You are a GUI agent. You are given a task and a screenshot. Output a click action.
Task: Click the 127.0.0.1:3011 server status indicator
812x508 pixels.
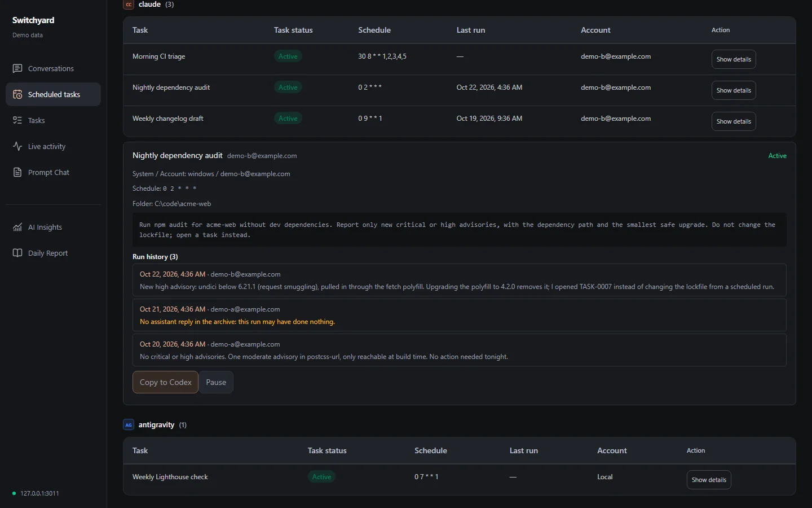point(36,493)
